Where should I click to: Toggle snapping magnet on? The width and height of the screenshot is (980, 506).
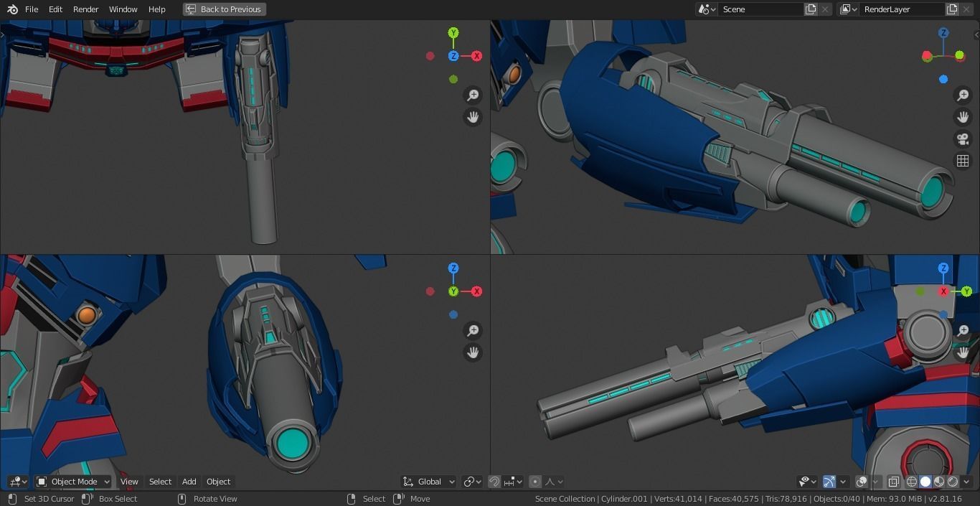point(494,482)
